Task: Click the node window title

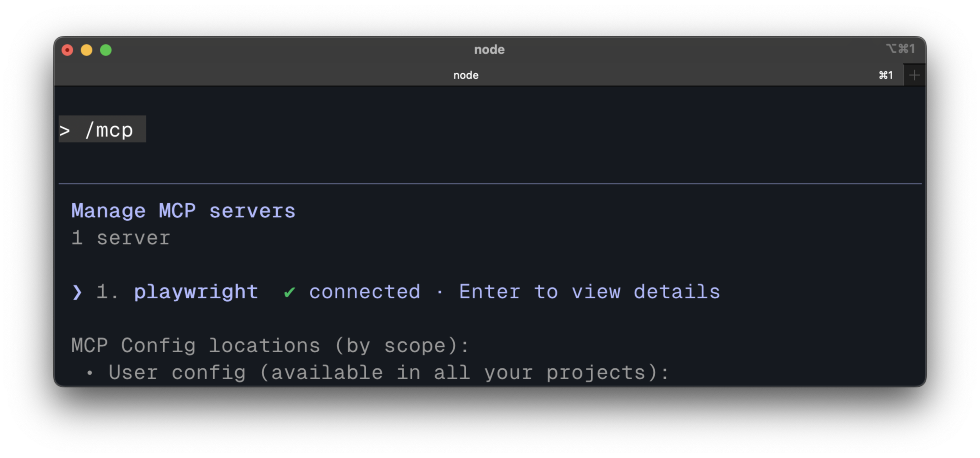Action: [x=489, y=49]
